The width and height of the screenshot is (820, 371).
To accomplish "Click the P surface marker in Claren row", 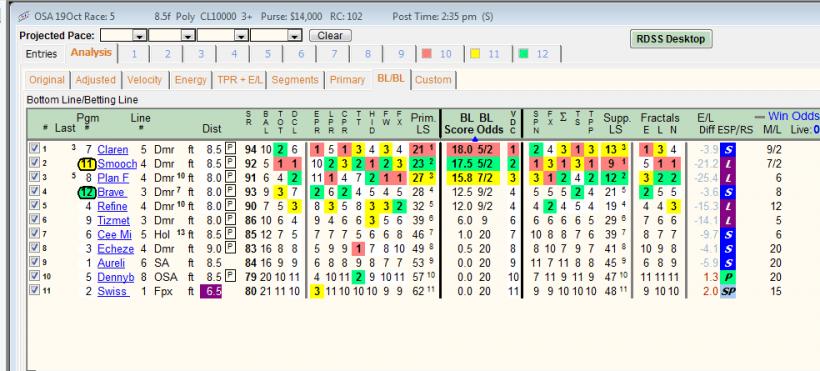I will tap(230, 149).
